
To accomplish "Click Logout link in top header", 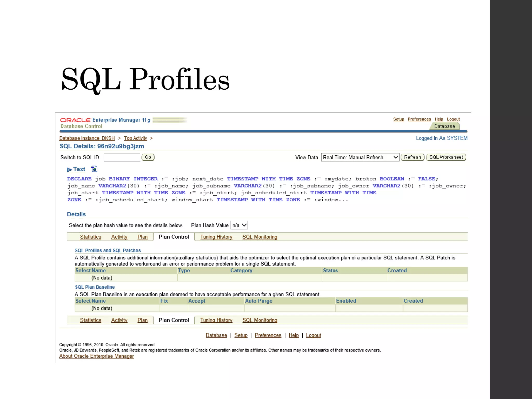I will [x=453, y=119].
